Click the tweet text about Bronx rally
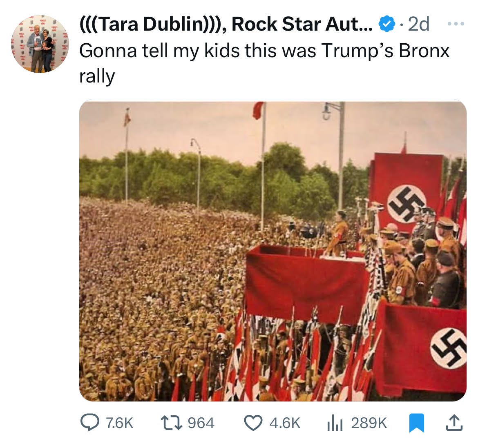 pos(264,63)
